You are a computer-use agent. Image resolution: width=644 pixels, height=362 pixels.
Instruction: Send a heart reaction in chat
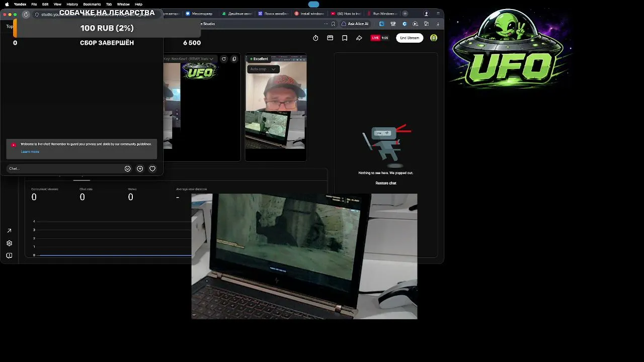coord(152,169)
